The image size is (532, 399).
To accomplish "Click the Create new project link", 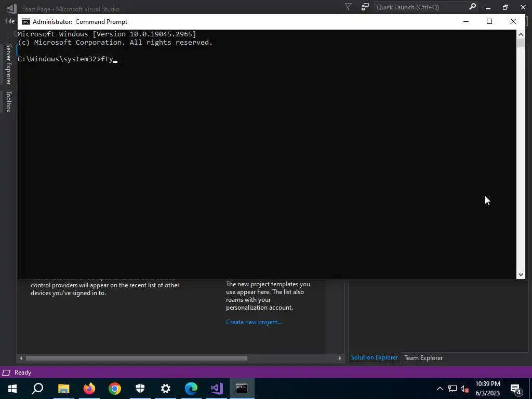I will click(x=254, y=322).
